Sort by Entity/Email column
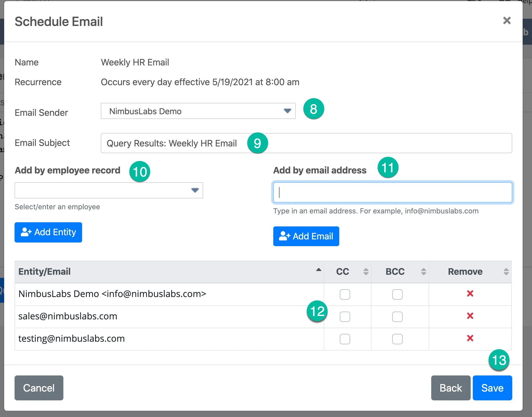Image resolution: width=532 pixels, height=417 pixels. [169, 272]
